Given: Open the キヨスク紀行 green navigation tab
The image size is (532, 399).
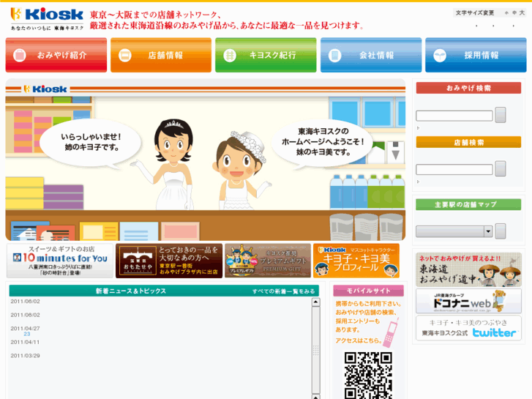Looking at the screenshot, I should (x=266, y=55).
